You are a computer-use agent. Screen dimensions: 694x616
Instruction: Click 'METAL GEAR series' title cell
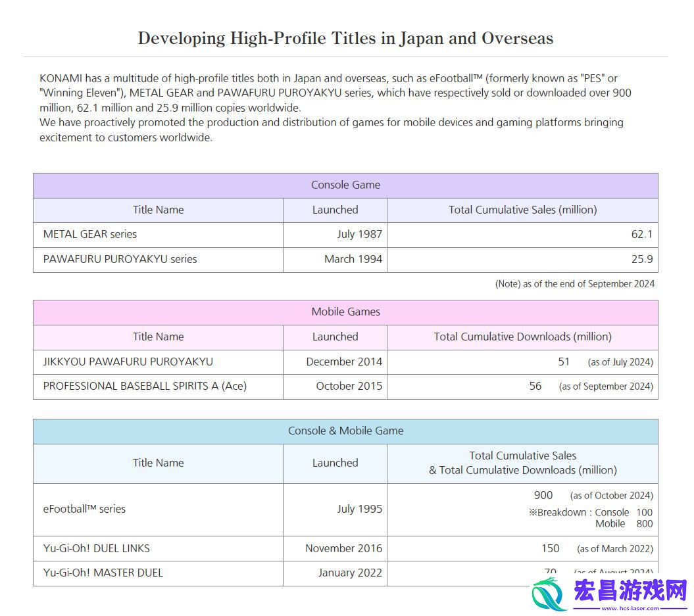[x=158, y=235]
